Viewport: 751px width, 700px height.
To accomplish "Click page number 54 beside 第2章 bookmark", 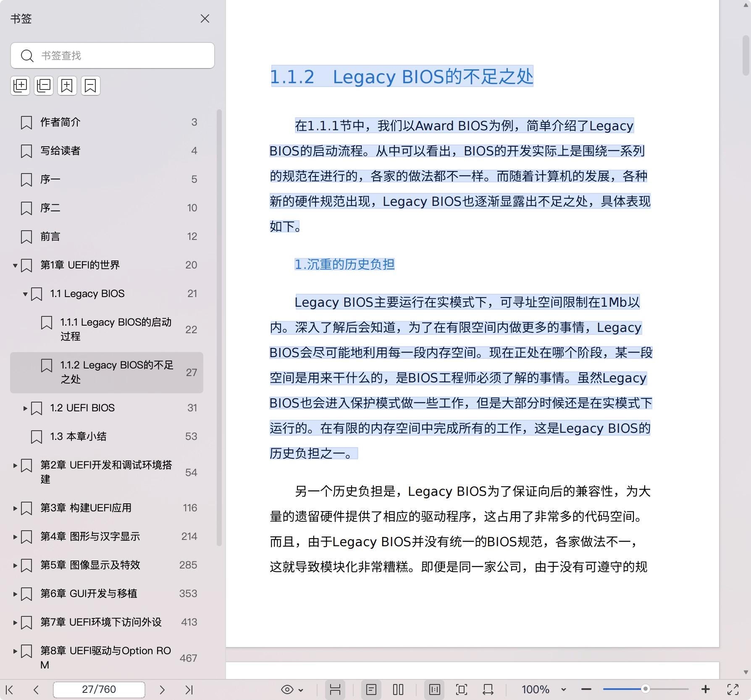I will 191,473.
